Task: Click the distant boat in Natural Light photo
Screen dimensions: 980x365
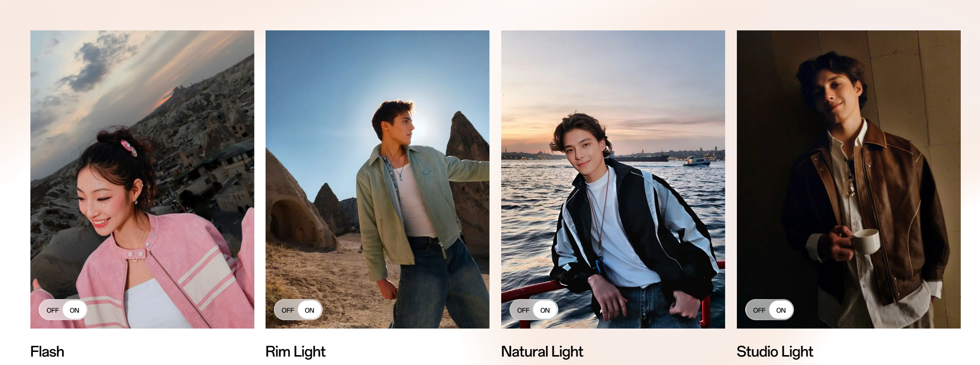Action: pos(697,162)
